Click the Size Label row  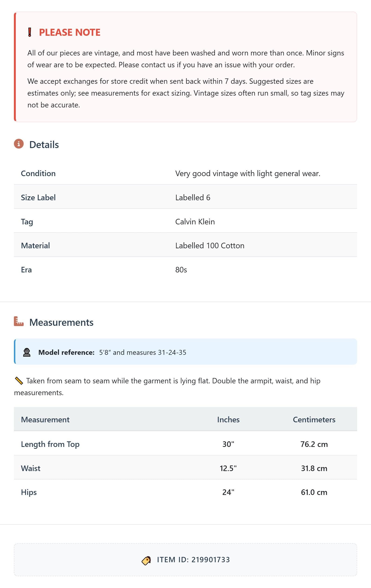point(185,197)
